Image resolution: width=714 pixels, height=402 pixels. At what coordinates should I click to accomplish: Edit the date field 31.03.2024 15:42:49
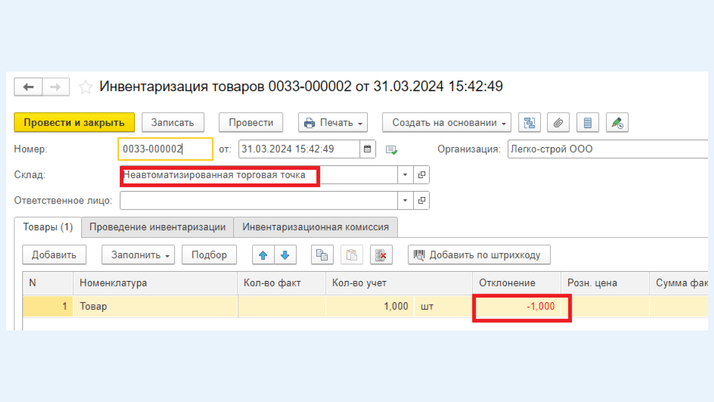pos(299,149)
